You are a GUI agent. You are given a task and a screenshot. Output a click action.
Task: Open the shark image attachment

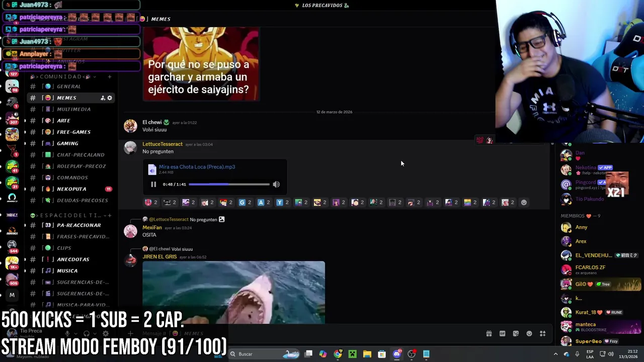pos(233,292)
